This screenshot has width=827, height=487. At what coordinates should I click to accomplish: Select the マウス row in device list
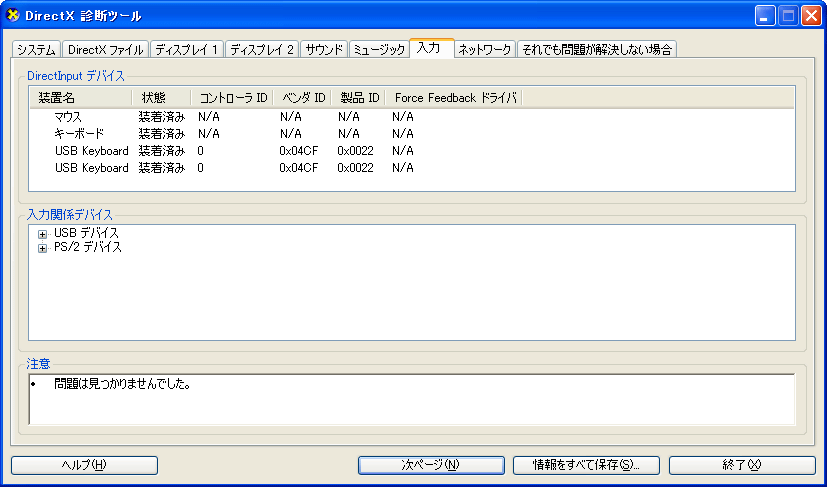coord(68,118)
